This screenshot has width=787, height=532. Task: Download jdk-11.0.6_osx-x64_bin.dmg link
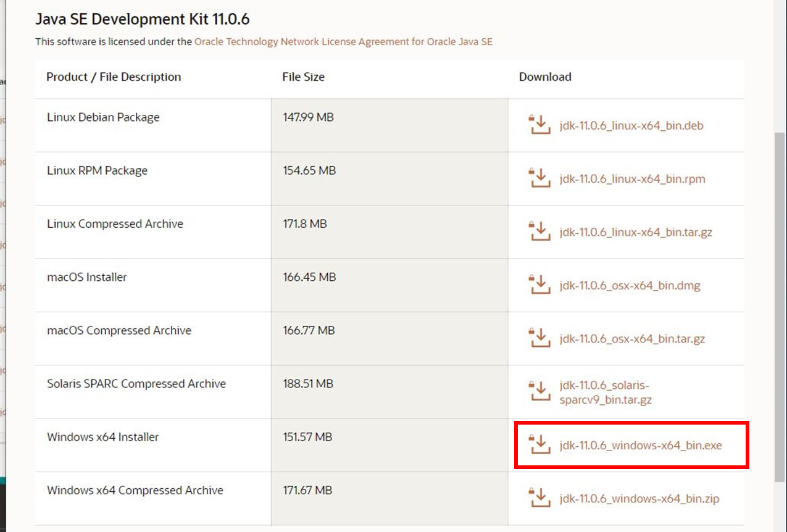coord(630,286)
